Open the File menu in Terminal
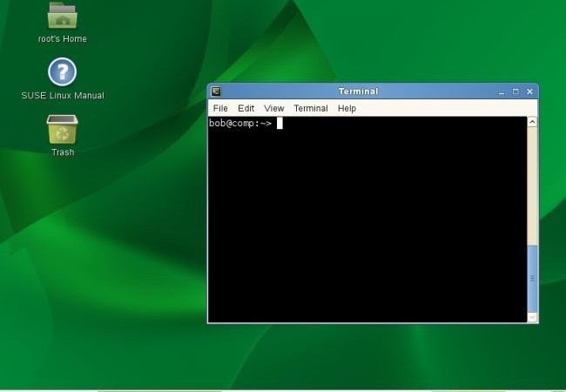The width and height of the screenshot is (566, 392). coord(220,108)
